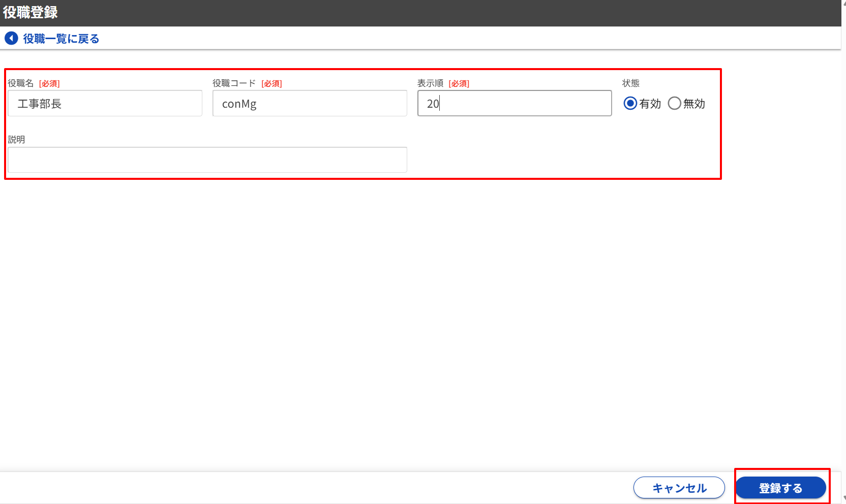This screenshot has height=504, width=846.
Task: Select the 有効 radio button circle
Action: 630,104
